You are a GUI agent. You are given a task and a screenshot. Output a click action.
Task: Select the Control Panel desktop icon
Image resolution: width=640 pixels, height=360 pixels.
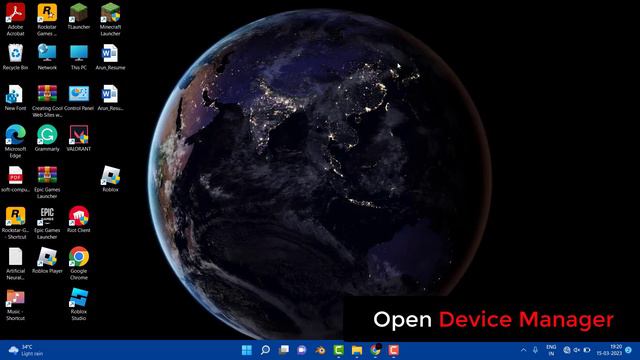(78, 98)
